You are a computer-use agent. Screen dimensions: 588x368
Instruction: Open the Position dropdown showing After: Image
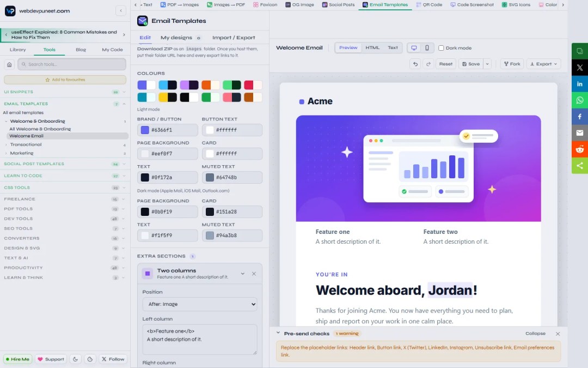tap(200, 304)
